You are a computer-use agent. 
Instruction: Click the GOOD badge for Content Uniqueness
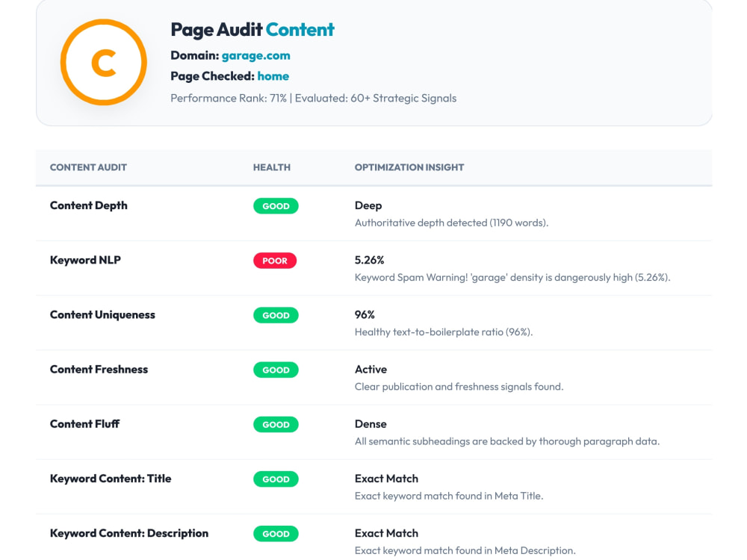[x=276, y=315]
